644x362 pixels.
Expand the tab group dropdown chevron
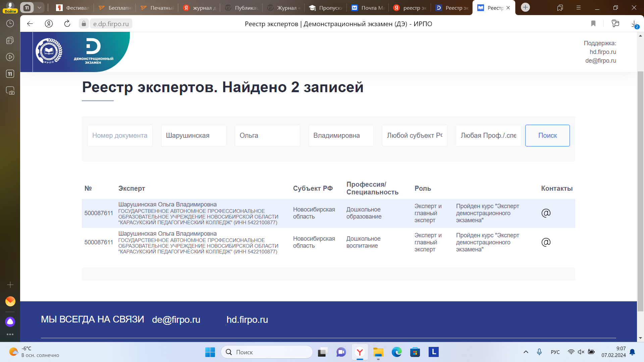(x=39, y=7)
